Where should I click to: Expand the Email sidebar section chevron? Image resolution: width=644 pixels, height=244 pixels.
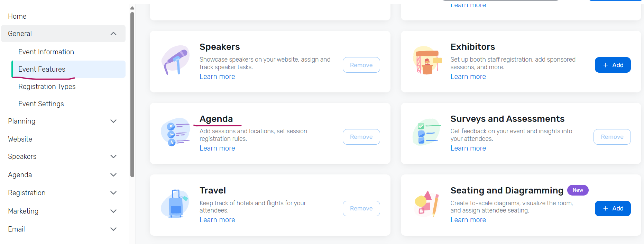pos(113,229)
